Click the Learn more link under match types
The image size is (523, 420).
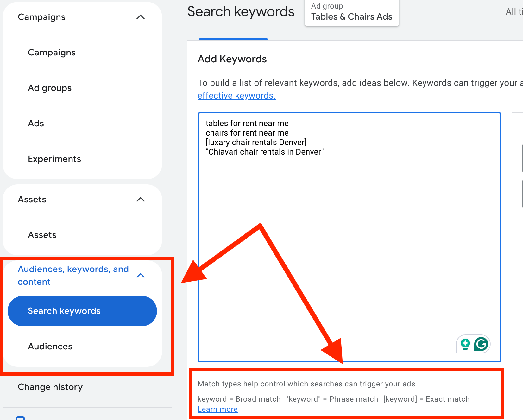pos(217,409)
